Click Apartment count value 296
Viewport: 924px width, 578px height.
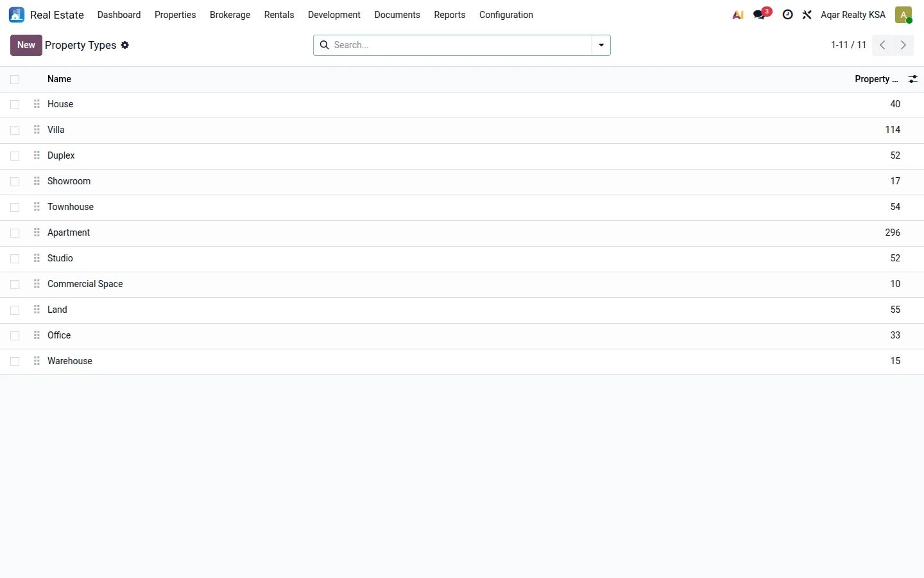893,232
